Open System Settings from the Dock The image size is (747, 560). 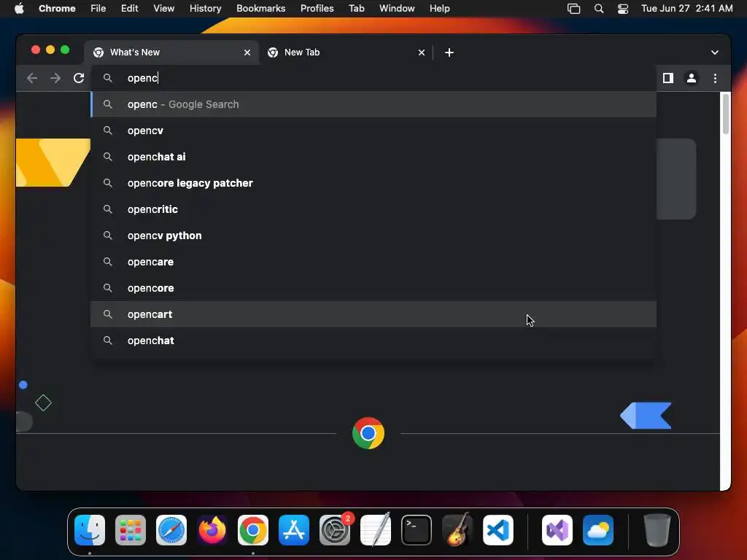point(334,530)
